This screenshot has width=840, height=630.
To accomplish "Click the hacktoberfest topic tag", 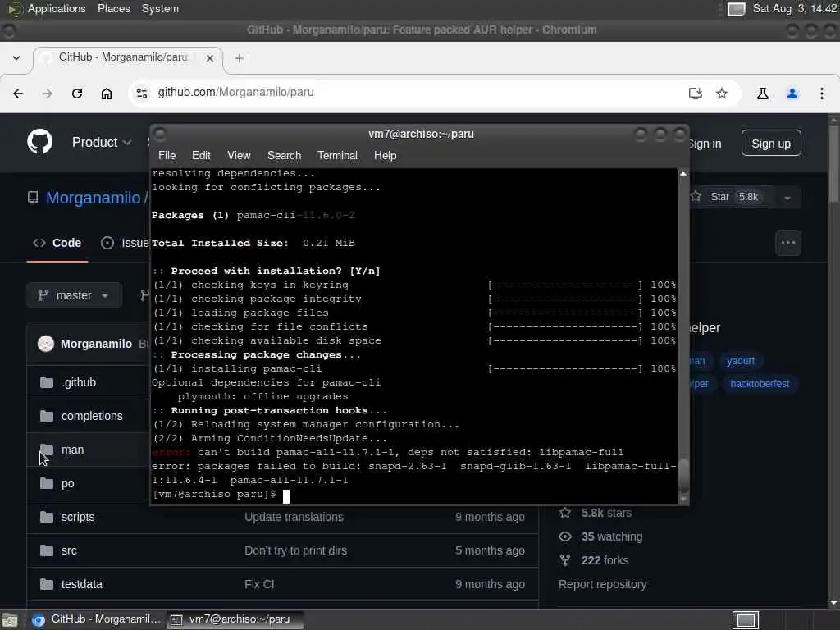I will pyautogui.click(x=760, y=384).
